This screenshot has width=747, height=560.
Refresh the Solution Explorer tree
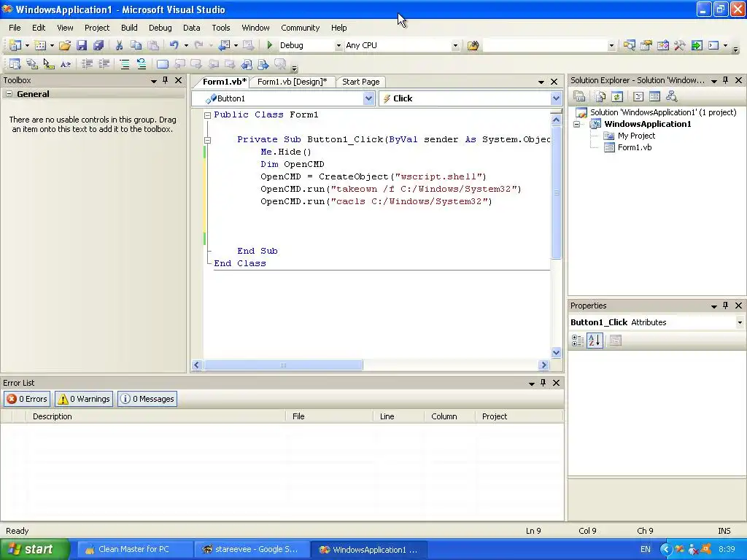click(617, 97)
